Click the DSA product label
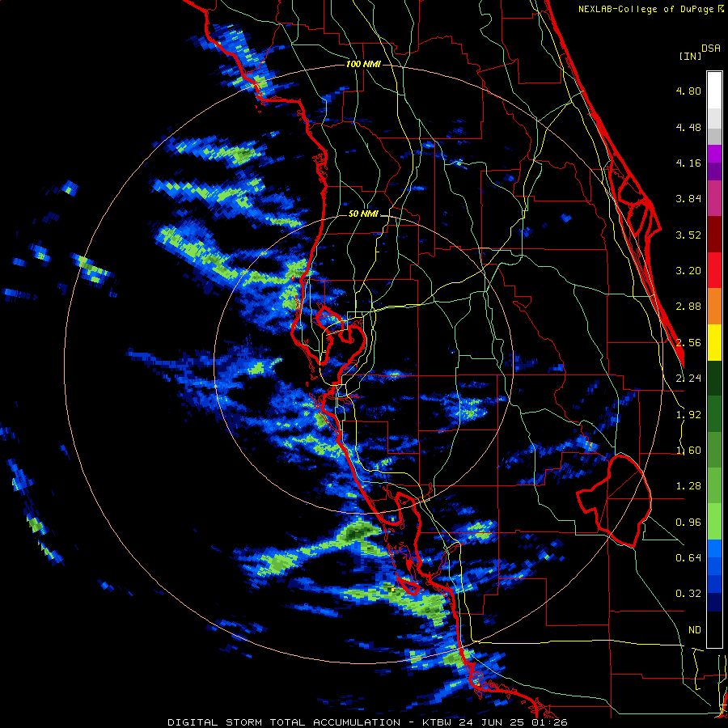This screenshot has height=728, width=728. coord(711,49)
